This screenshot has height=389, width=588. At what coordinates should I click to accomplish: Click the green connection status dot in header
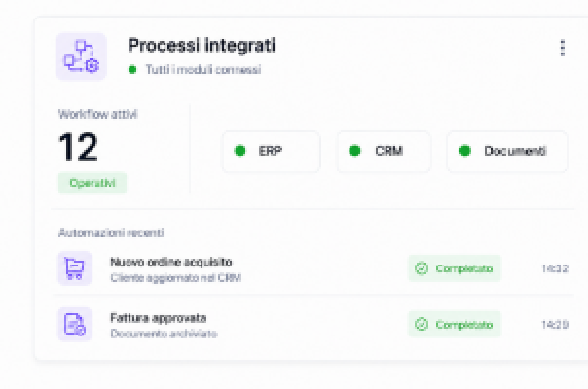click(x=132, y=69)
